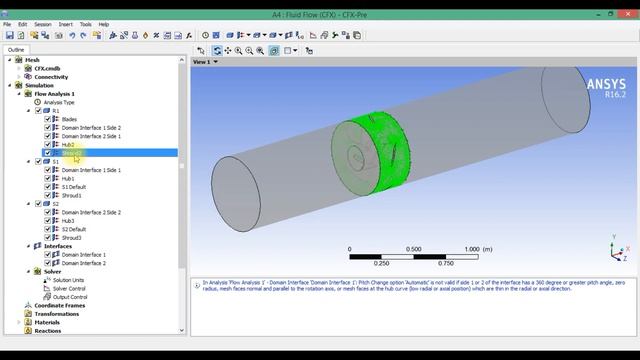The height and width of the screenshot is (360, 640).
Task: Select the Analysis Type tree item
Action: click(59, 102)
